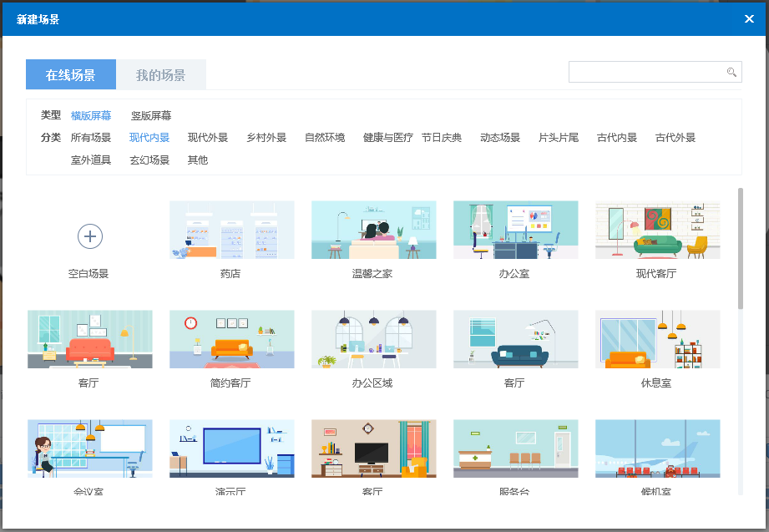The height and width of the screenshot is (532, 769).
Task: Click the 办公室 caption text
Action: tap(514, 274)
